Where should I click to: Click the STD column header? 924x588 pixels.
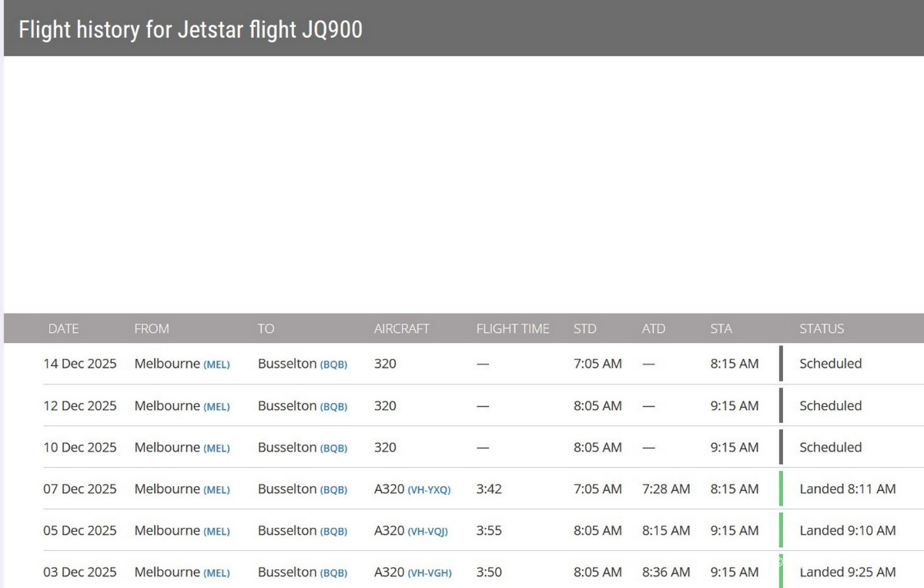pos(584,328)
